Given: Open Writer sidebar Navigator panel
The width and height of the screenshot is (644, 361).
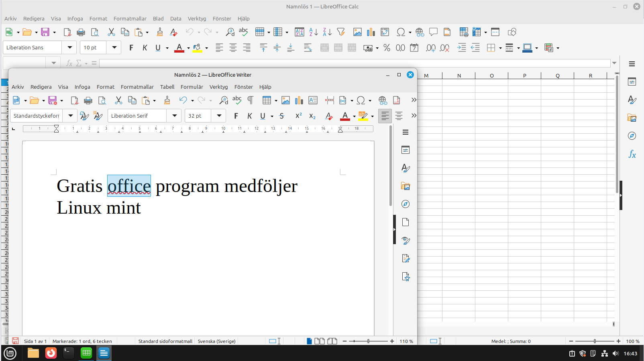Looking at the screenshot, I should click(x=406, y=204).
